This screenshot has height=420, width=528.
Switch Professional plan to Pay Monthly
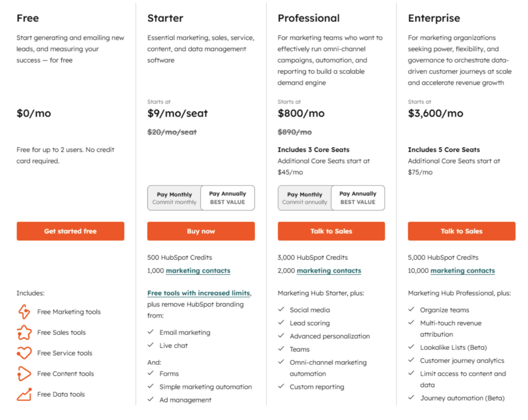tap(305, 198)
